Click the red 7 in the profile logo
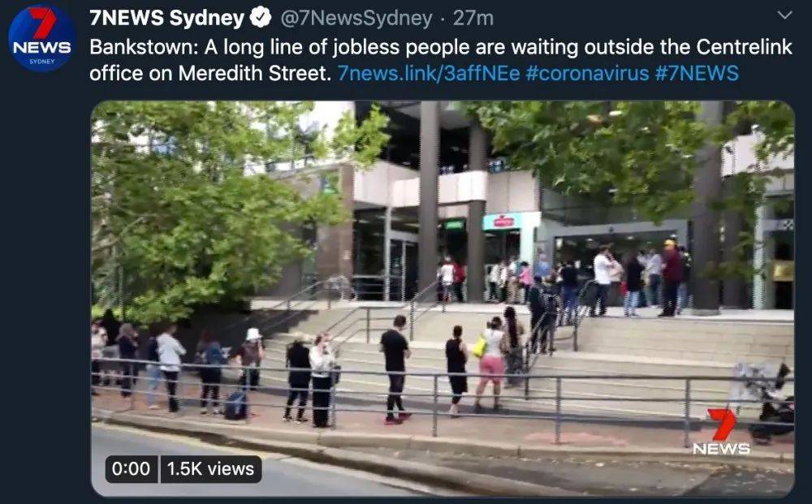The height and width of the screenshot is (504, 812). (x=42, y=23)
